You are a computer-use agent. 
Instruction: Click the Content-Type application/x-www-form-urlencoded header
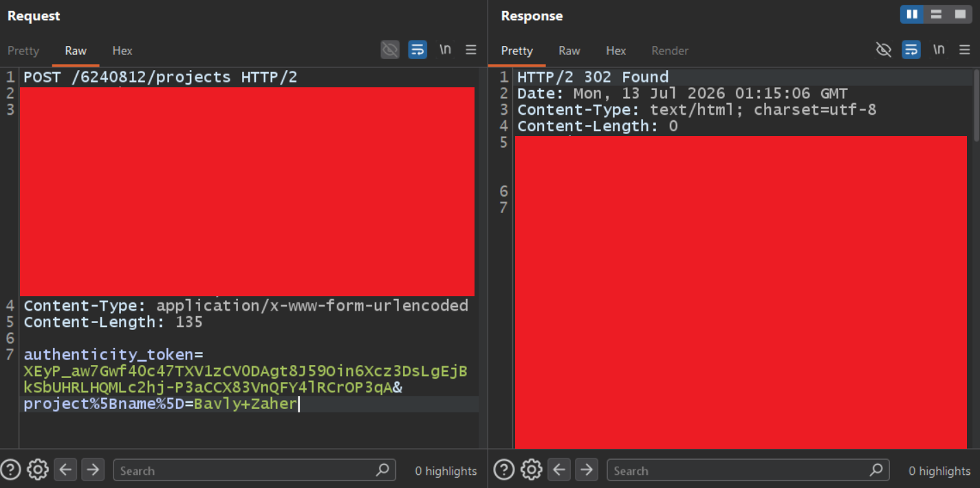coord(246,306)
